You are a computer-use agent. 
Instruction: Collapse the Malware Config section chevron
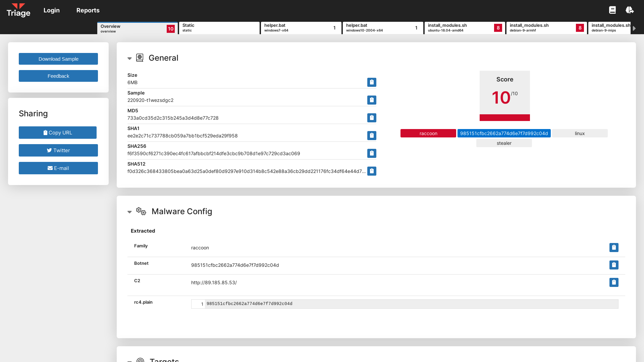(x=130, y=212)
